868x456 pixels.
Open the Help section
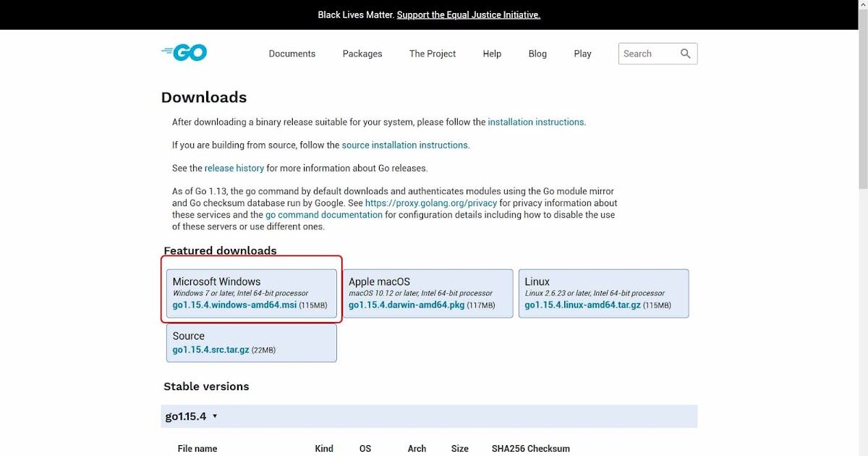pyautogui.click(x=492, y=54)
